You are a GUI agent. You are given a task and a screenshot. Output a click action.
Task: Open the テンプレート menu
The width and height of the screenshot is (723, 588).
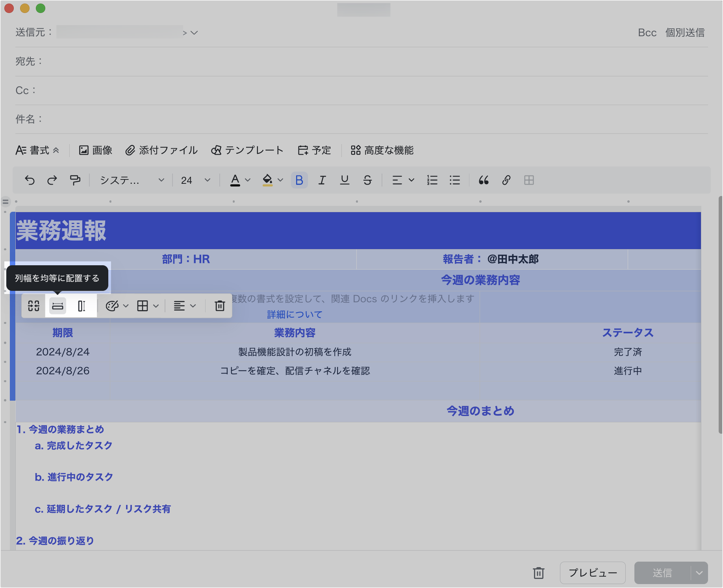[247, 150]
